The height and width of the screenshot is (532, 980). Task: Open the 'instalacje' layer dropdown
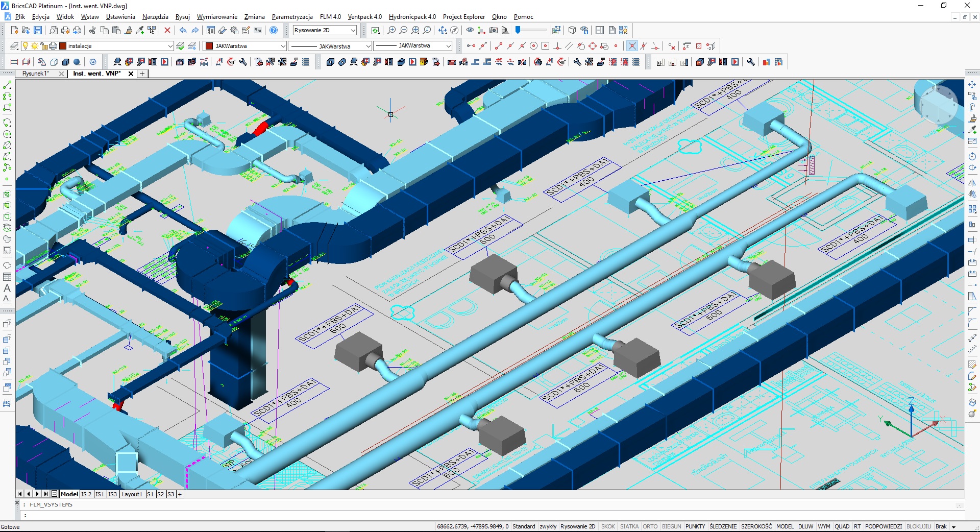click(170, 46)
